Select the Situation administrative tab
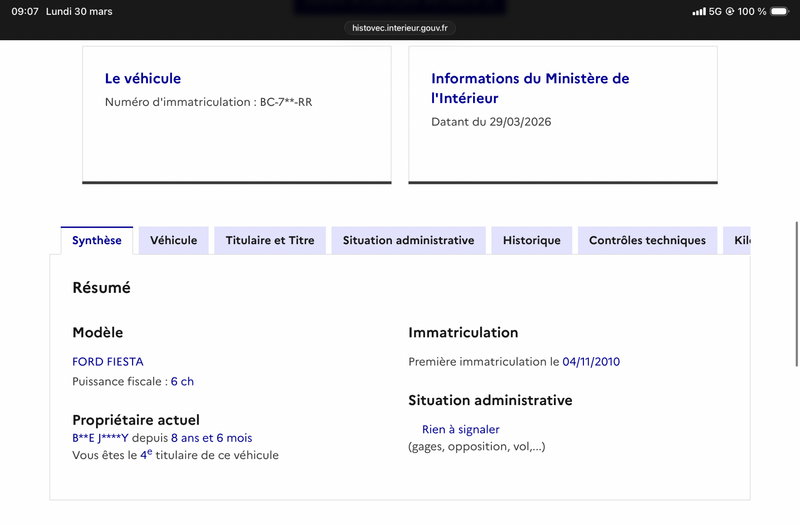This screenshot has width=800, height=525. click(408, 240)
